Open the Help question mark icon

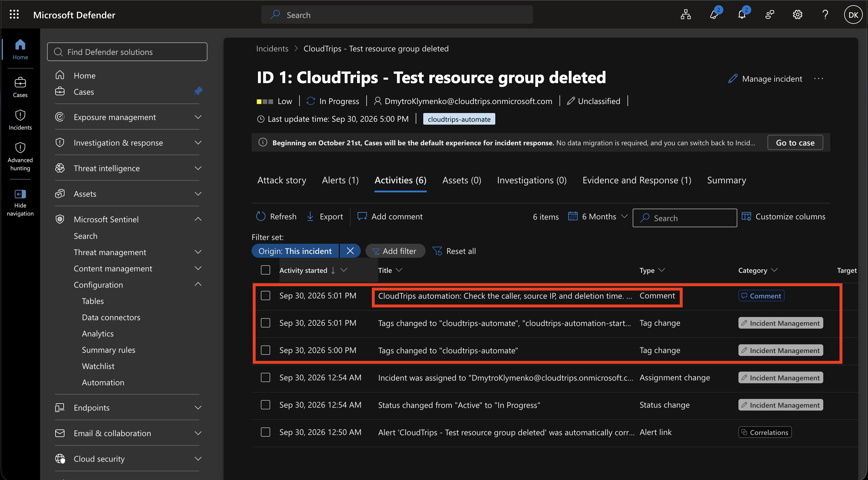pyautogui.click(x=825, y=15)
